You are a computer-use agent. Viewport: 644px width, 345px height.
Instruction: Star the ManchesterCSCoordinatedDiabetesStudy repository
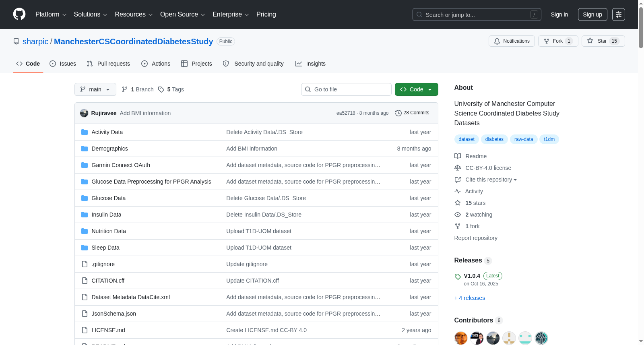click(603, 41)
